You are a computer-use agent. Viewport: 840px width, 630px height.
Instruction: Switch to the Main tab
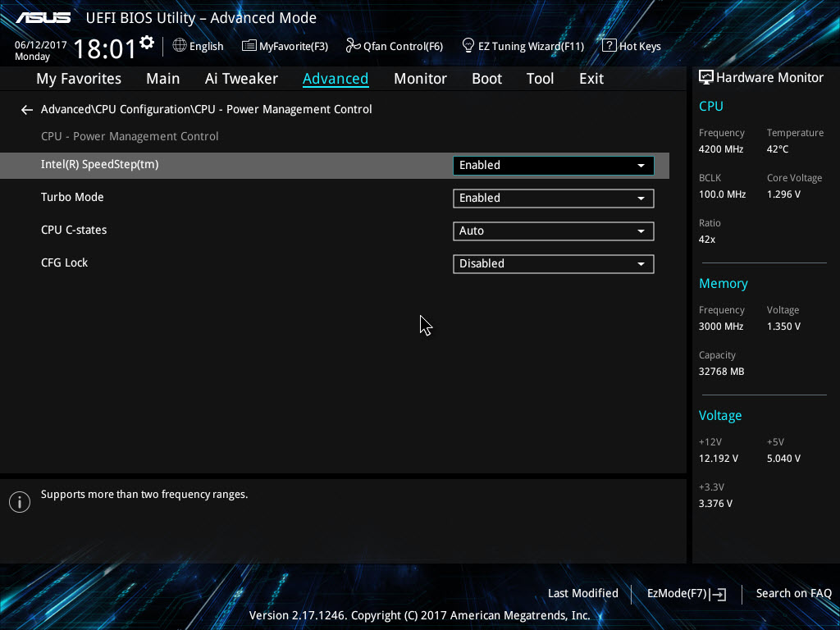163,79
